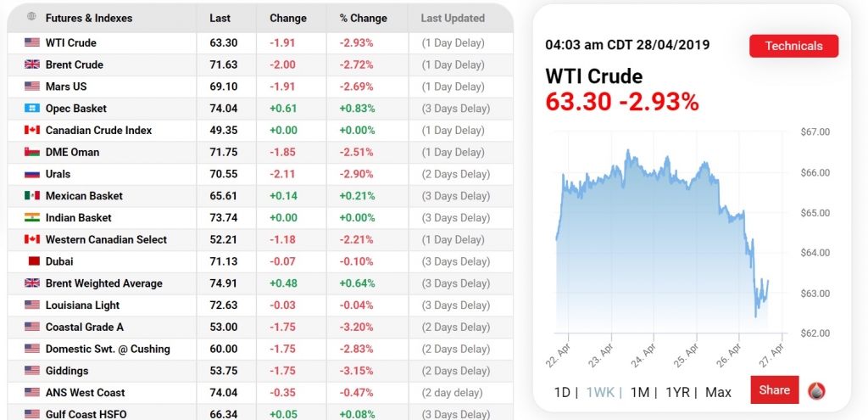868x420 pixels.
Task: Sort by the % Change column header
Action: (x=362, y=18)
